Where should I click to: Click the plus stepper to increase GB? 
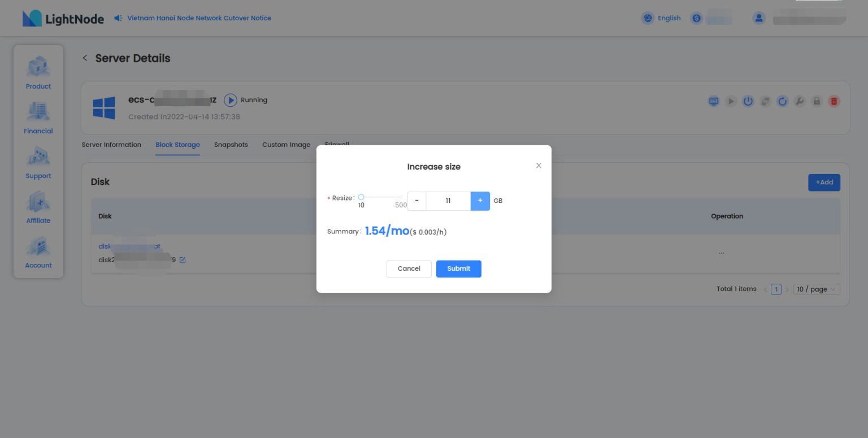[480, 201]
